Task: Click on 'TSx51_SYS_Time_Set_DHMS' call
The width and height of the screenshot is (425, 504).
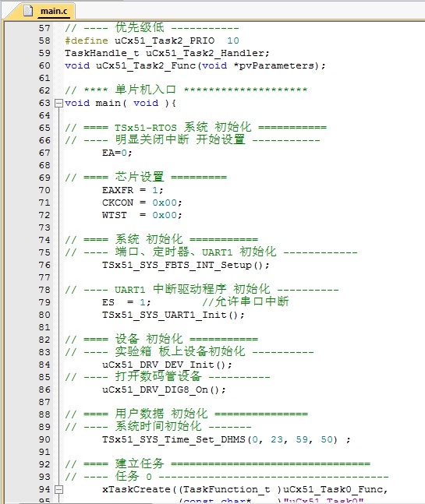Action: point(174,439)
